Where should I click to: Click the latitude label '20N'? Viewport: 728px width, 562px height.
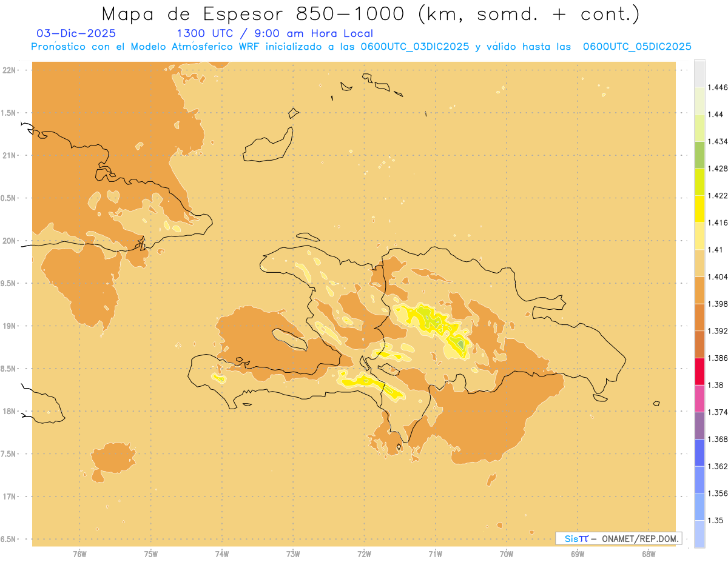click(x=9, y=241)
